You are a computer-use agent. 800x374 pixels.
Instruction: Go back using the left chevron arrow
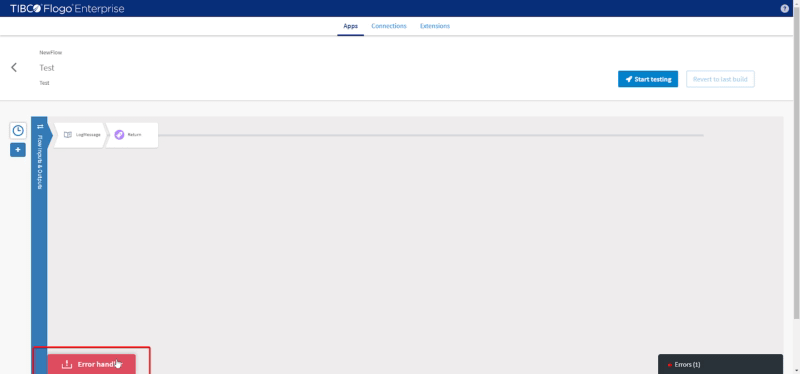[14, 67]
